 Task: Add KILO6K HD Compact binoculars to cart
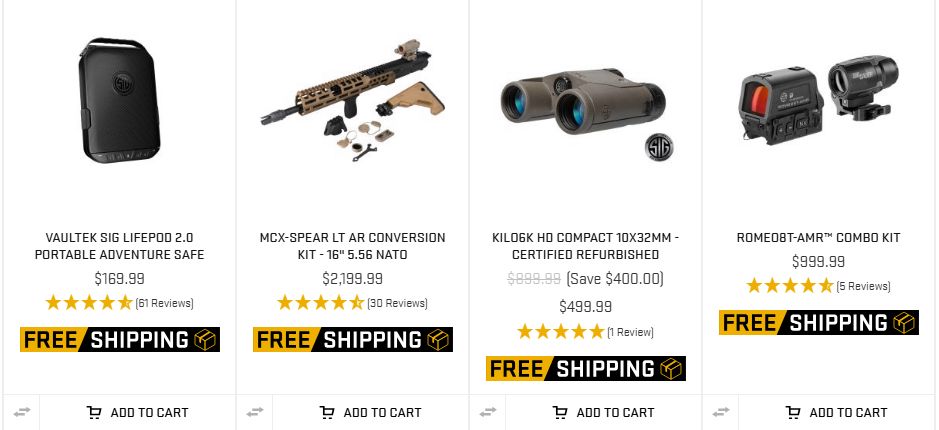[603, 412]
